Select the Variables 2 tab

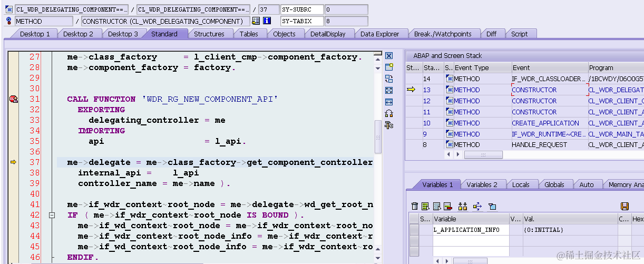482,184
